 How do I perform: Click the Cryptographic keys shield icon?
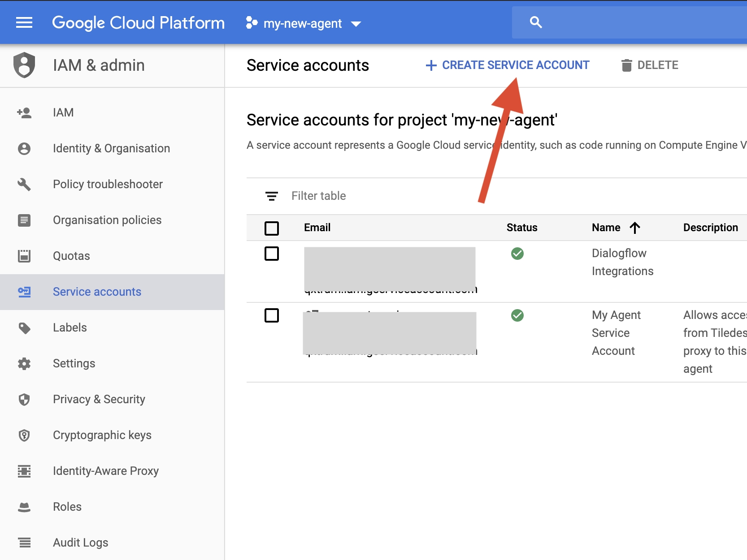coord(24,435)
